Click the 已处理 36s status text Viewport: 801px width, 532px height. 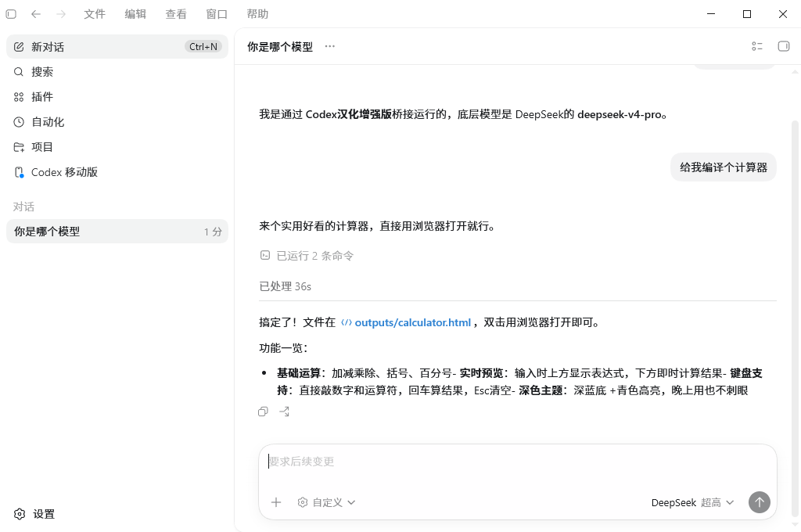click(285, 286)
